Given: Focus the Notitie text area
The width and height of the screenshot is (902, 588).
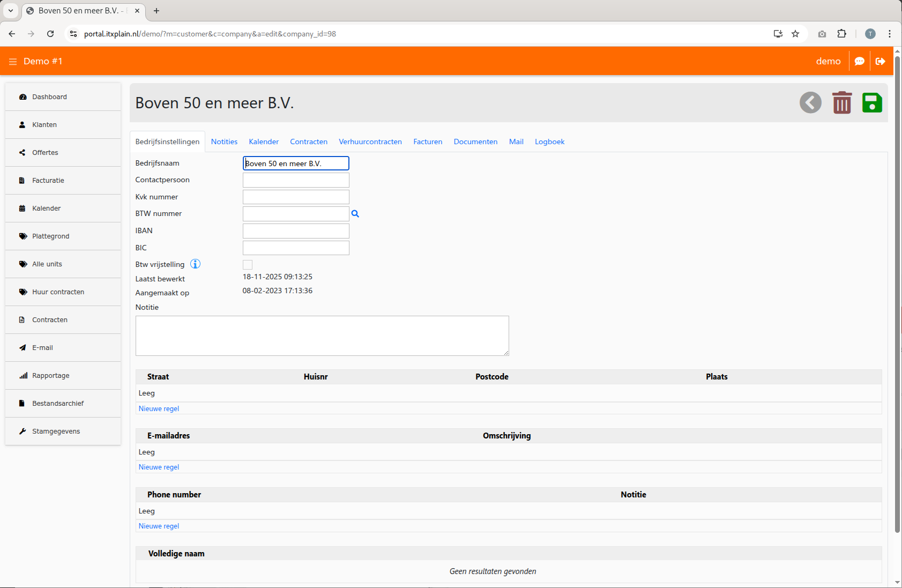Looking at the screenshot, I should (x=322, y=336).
